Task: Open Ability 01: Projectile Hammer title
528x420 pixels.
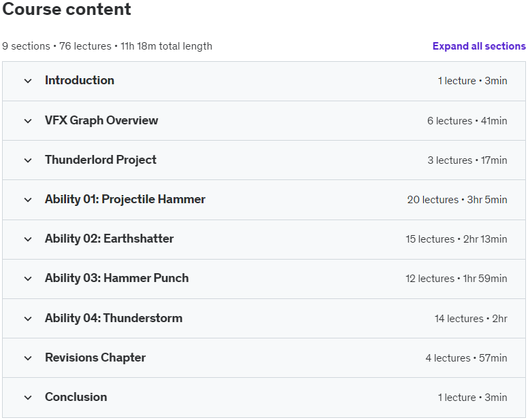Action: [125, 199]
